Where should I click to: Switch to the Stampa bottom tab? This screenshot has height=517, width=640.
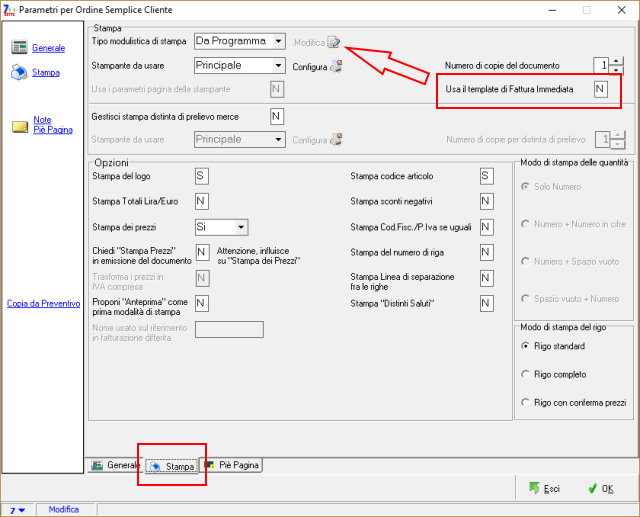[x=172, y=466]
